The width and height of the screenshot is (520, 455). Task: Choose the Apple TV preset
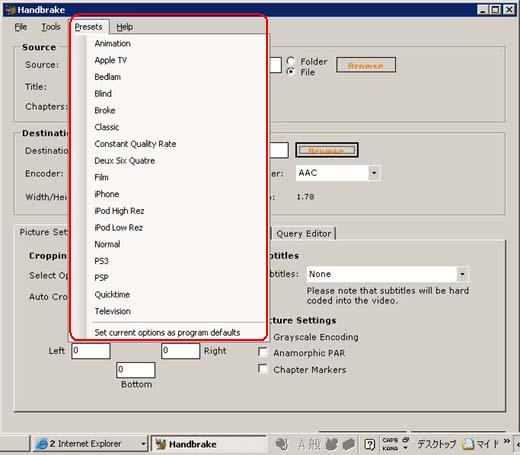pos(111,60)
